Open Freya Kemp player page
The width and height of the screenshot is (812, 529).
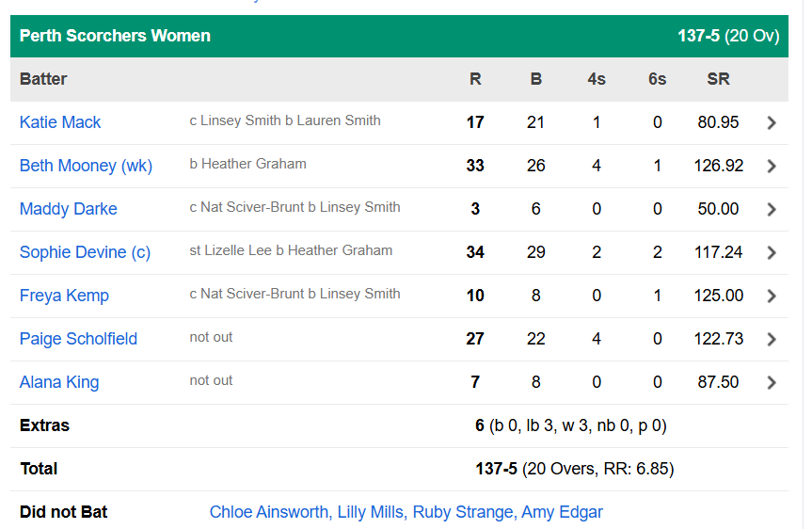(64, 296)
